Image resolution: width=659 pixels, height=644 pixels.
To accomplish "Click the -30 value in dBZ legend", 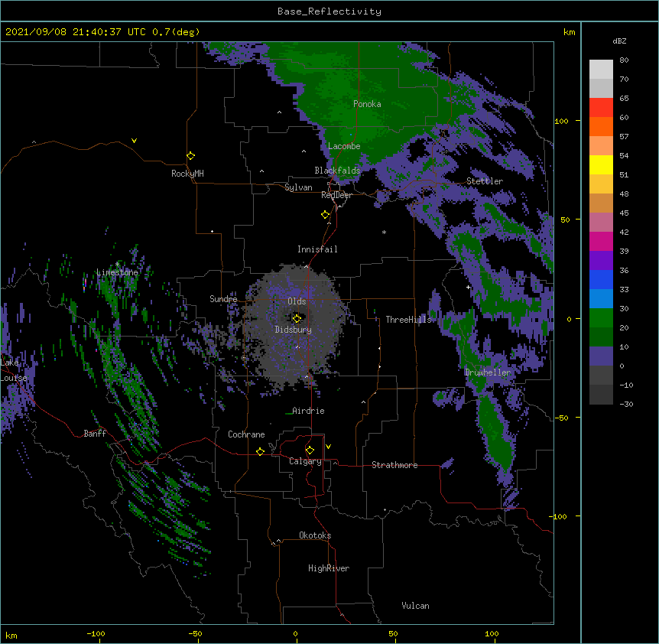I will (626, 404).
